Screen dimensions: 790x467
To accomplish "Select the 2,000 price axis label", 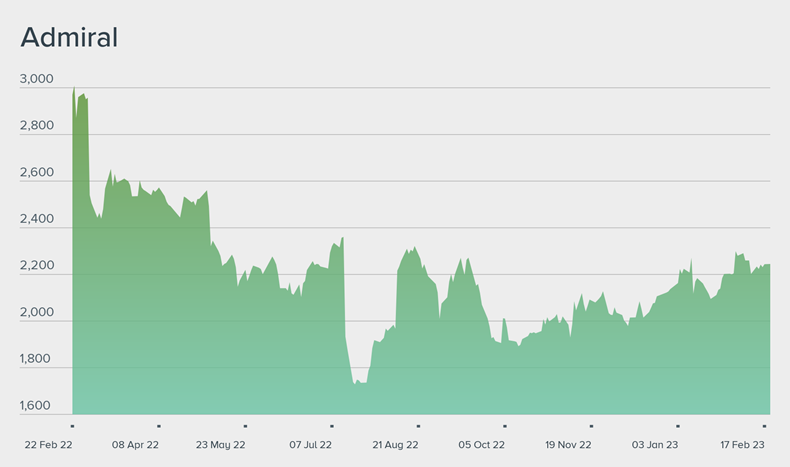I will tap(37, 313).
